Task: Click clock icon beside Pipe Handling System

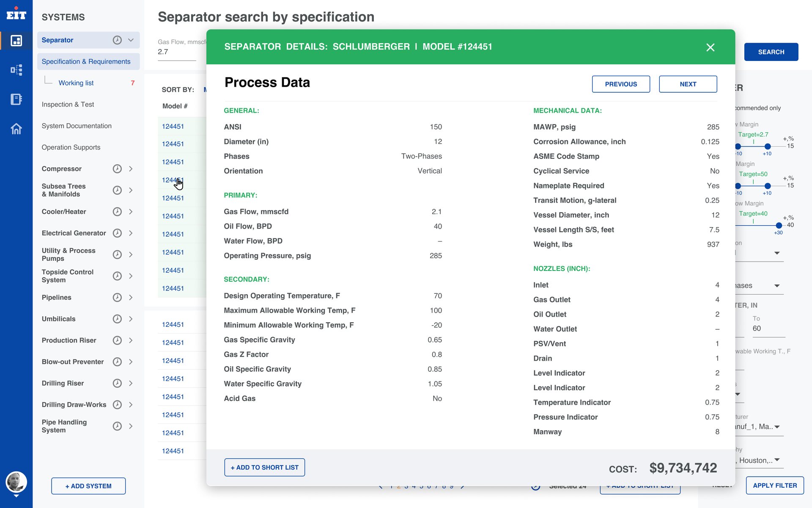Action: pos(117,426)
